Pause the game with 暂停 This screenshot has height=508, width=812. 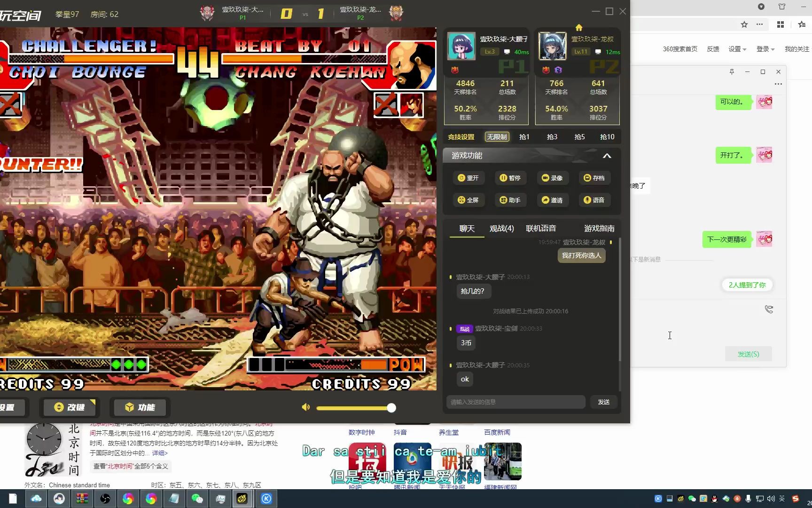510,178
